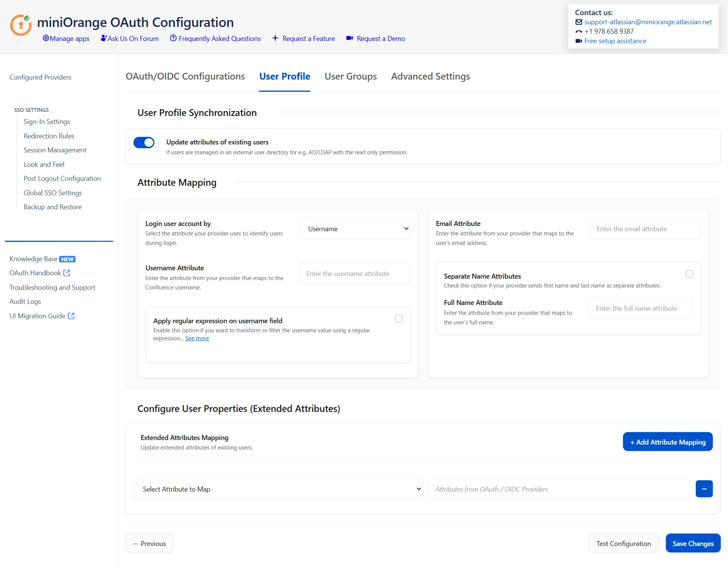Click Save Changes button
Viewport: 728px width, 566px height.
(x=693, y=543)
